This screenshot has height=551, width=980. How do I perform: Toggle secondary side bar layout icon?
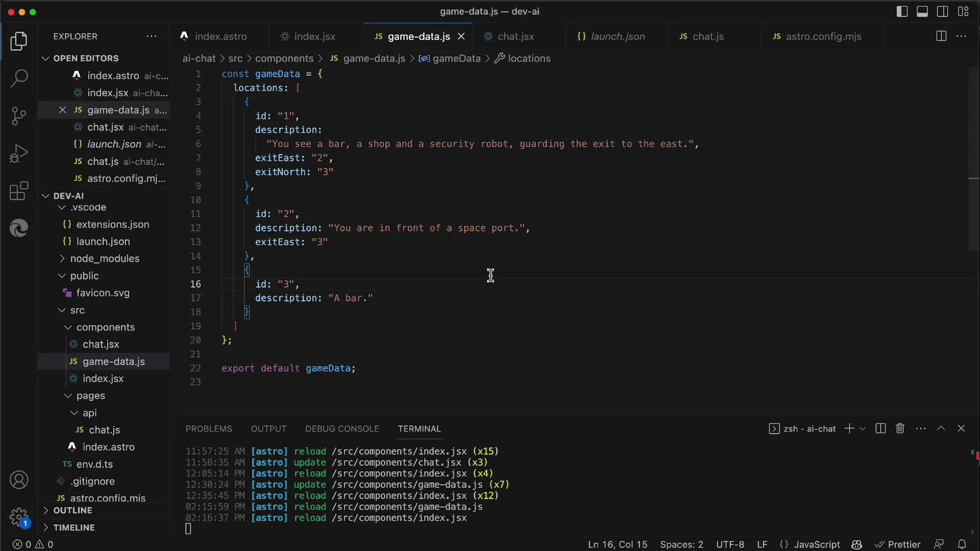tap(943, 11)
